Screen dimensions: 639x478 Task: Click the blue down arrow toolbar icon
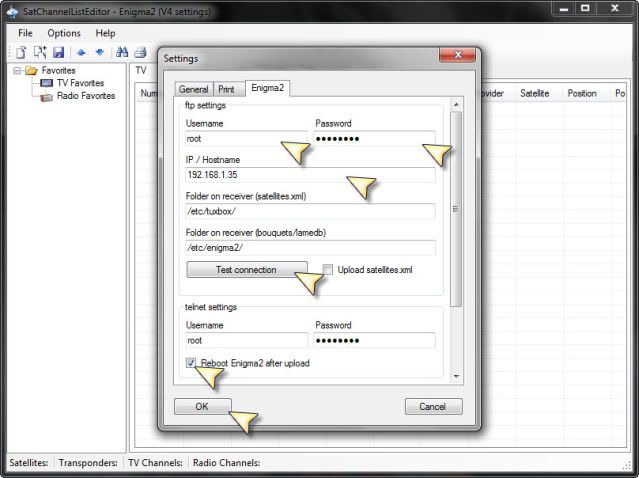pyautogui.click(x=99, y=52)
